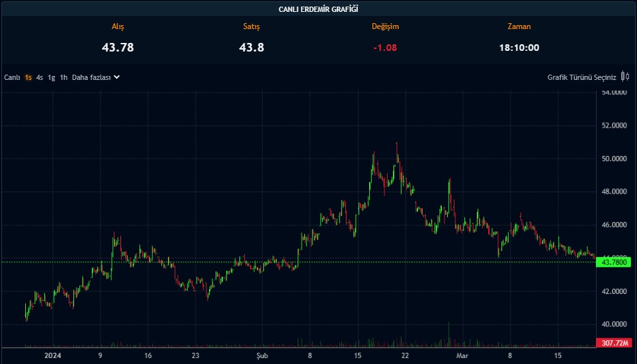Viewport: 637px width, 364px height.
Task: Click the Zaman value 18:10:00
Action: pyautogui.click(x=519, y=48)
